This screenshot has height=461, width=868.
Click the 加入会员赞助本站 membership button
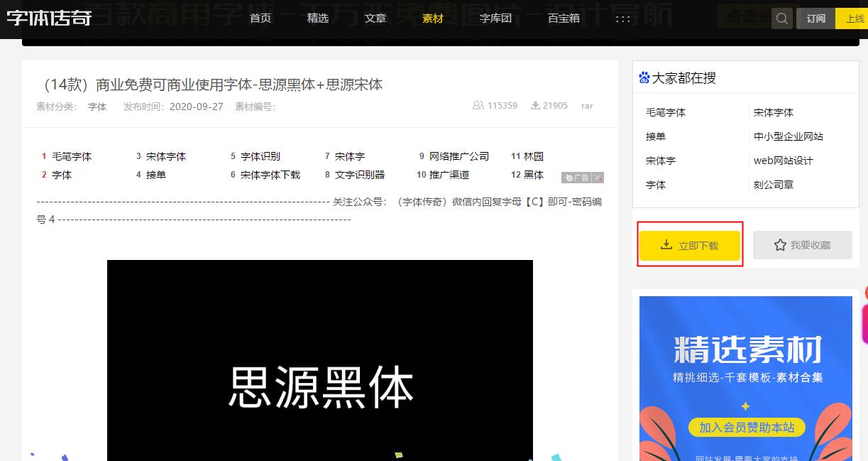coord(746,427)
